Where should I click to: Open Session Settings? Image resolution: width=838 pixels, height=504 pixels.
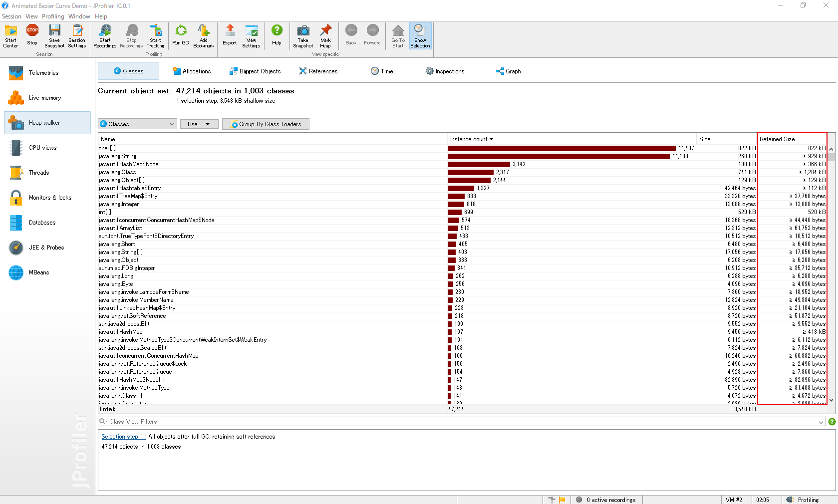tap(77, 36)
